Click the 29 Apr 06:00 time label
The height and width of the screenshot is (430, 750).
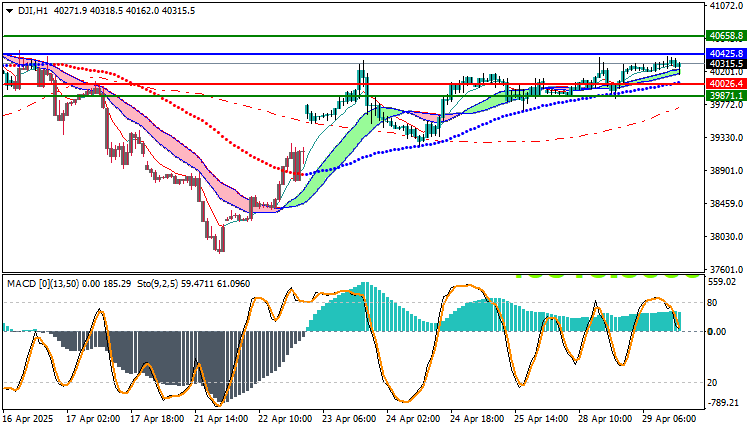(x=669, y=419)
